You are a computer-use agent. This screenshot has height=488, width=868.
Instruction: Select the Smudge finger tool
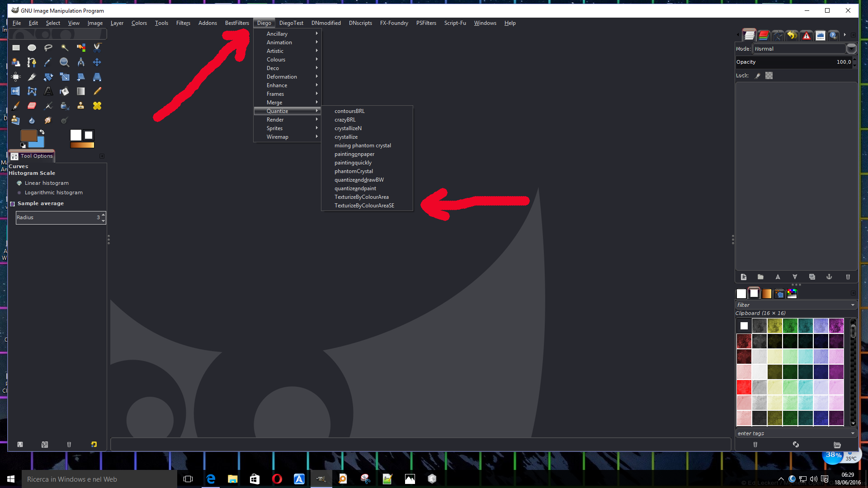(x=48, y=120)
